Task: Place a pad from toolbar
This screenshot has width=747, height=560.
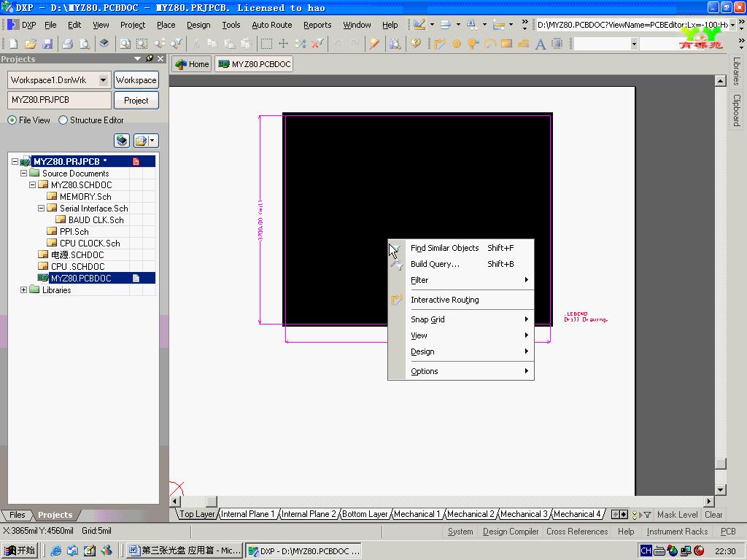Action: tap(457, 44)
